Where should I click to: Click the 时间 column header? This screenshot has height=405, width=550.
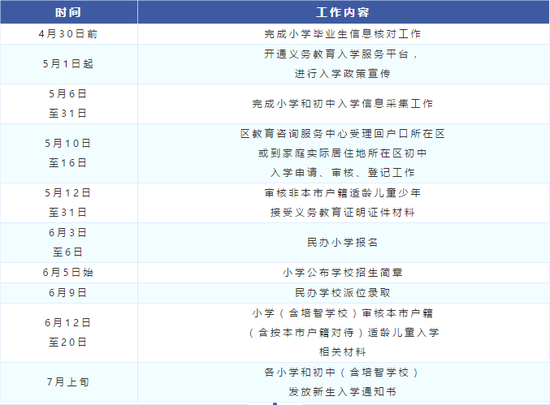68,12
